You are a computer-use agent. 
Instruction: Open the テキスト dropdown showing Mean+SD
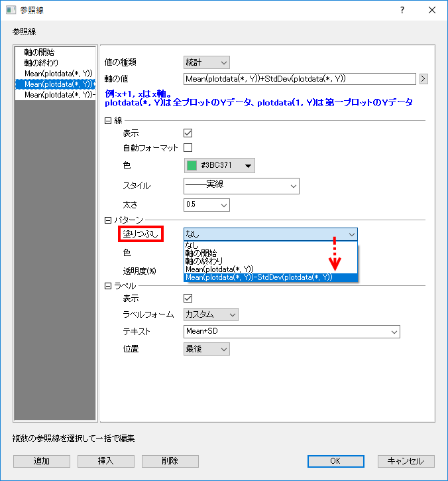(292, 332)
